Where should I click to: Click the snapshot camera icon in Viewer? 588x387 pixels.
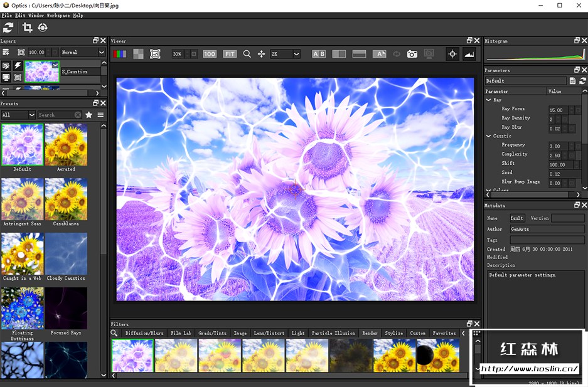tap(412, 54)
